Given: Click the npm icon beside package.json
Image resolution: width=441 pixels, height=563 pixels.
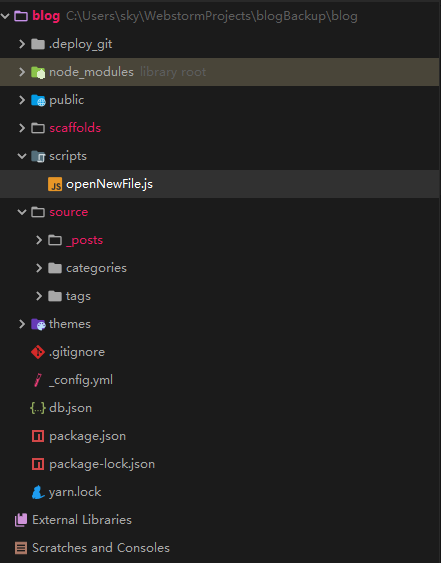Looking at the screenshot, I should tap(38, 436).
